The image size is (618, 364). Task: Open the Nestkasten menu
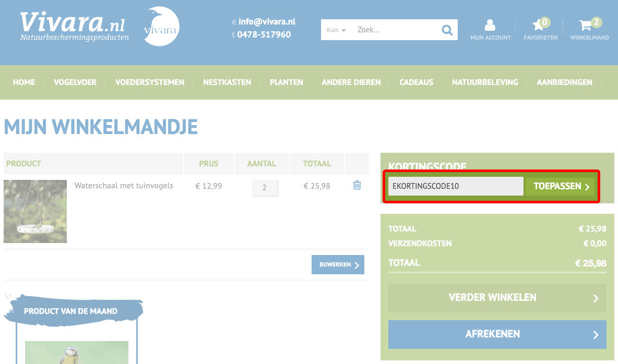(227, 82)
